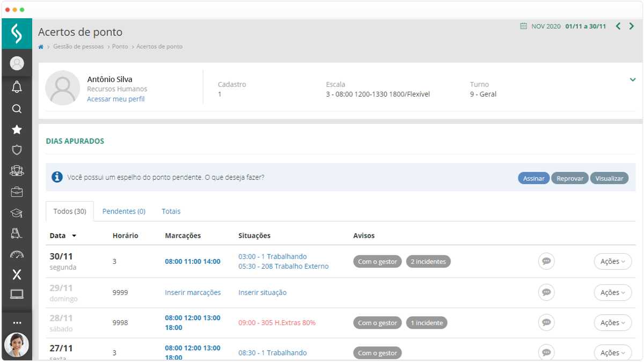Click Inserir marcações for 29/11
644x362 pixels.
pyautogui.click(x=193, y=293)
